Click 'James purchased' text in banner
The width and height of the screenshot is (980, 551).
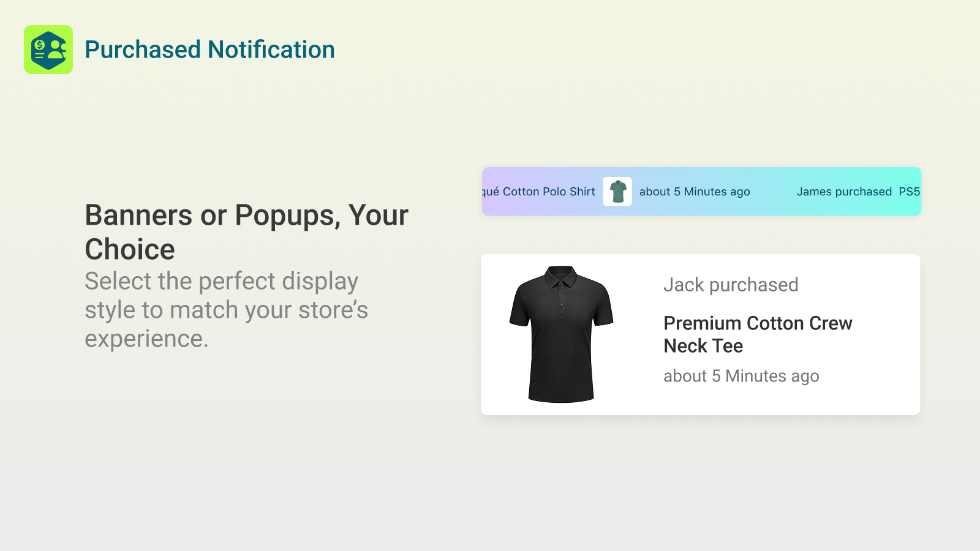(x=844, y=192)
